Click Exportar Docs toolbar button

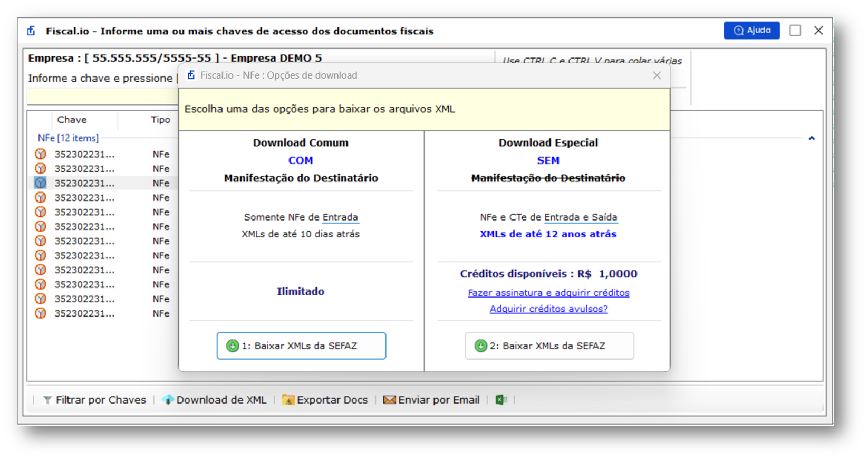[x=325, y=400]
